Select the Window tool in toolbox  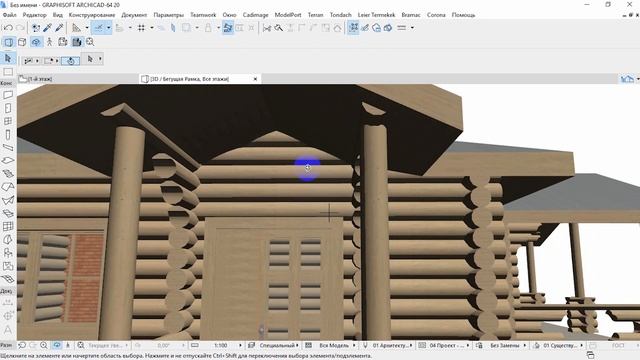click(8, 121)
